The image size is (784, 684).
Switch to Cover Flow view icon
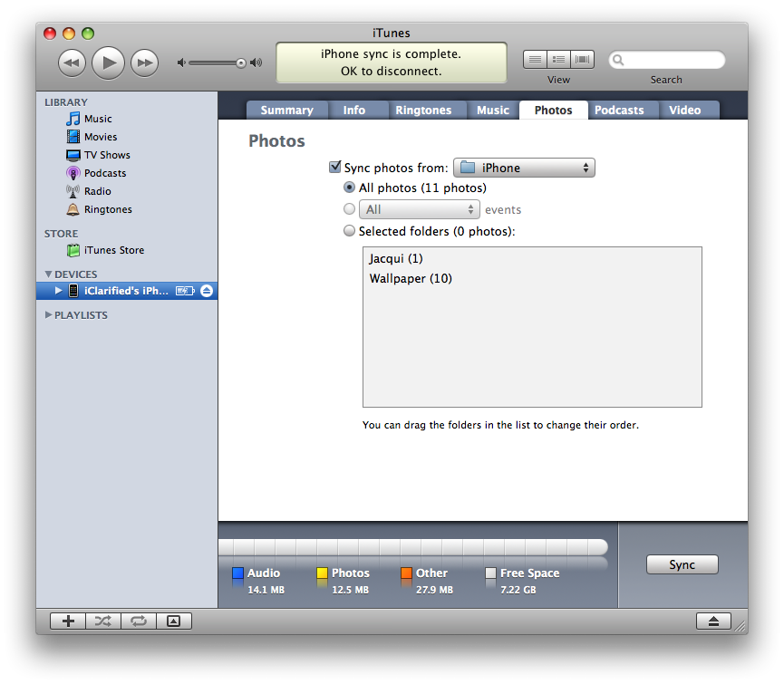pyautogui.click(x=582, y=60)
